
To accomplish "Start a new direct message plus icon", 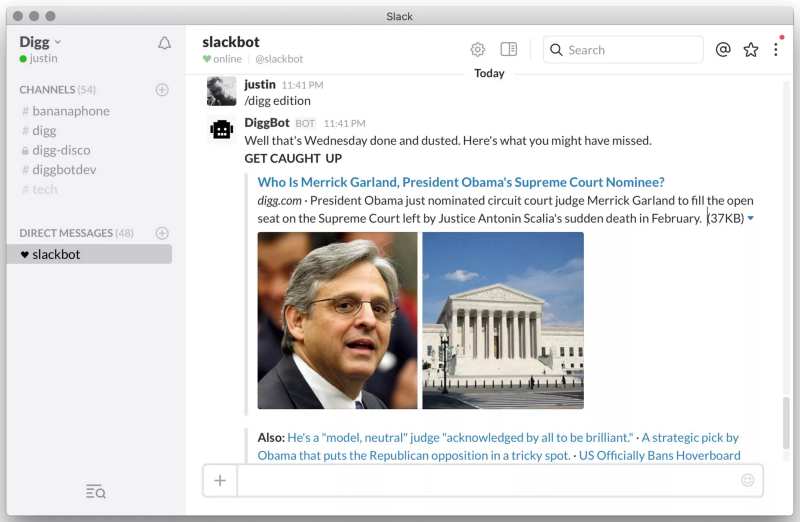I will pos(162,233).
